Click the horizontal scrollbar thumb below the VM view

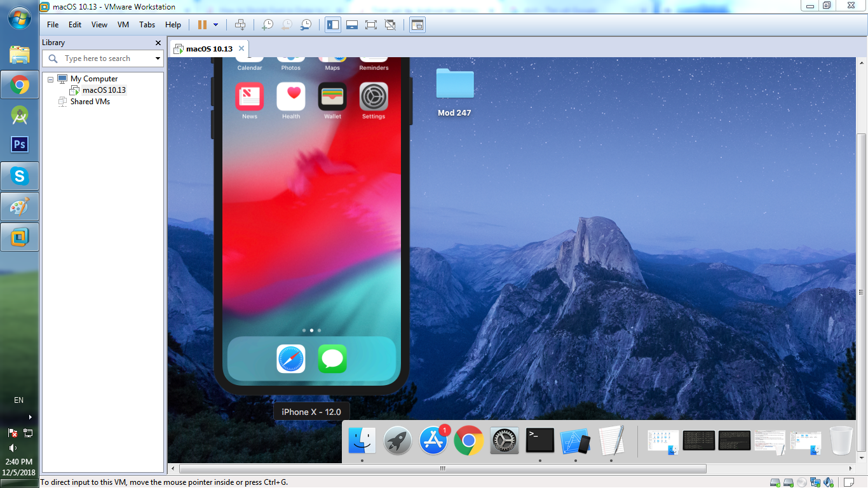click(443, 469)
